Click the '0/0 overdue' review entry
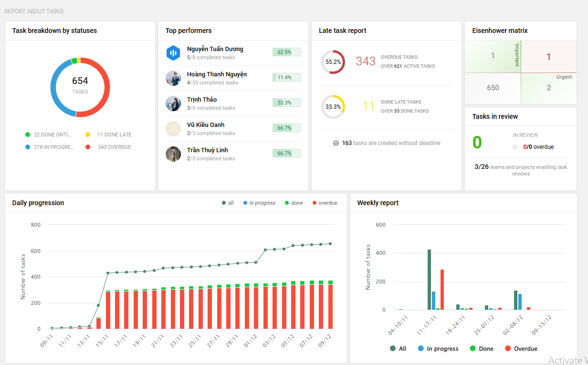 point(538,147)
